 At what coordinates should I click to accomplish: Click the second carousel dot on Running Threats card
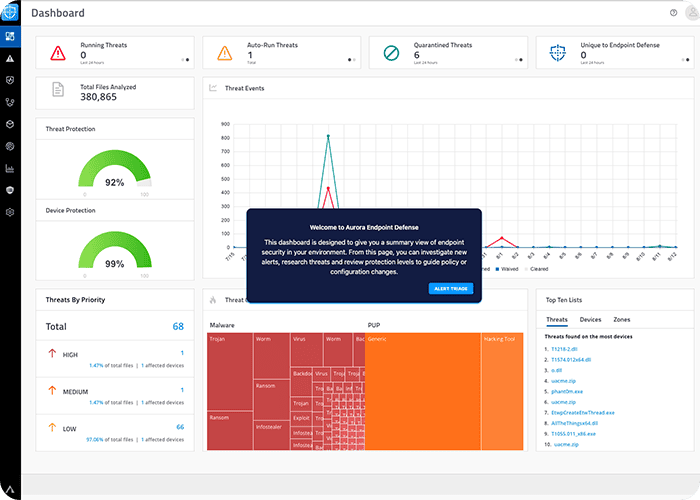188,60
